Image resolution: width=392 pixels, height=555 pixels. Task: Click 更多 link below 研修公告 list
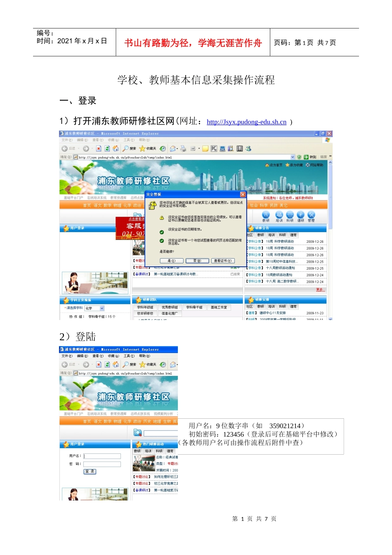tap(320, 289)
